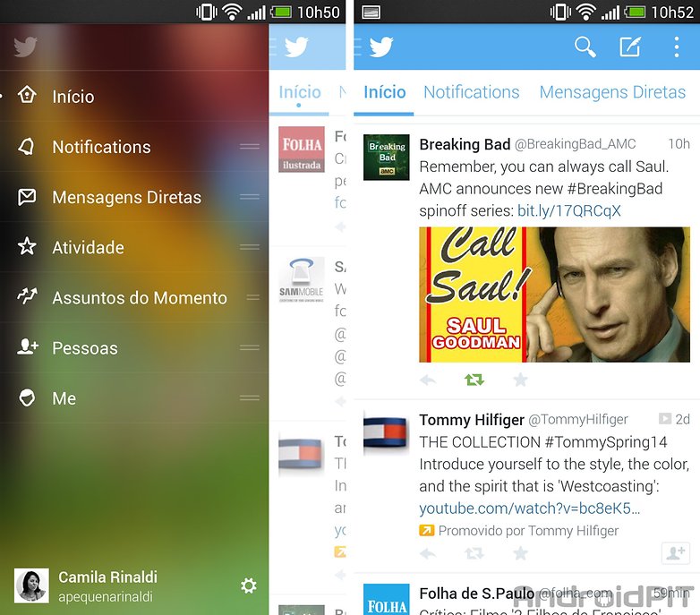This screenshot has width=700, height=615.
Task: Open the Breaking Bad avatar
Action: (x=386, y=157)
